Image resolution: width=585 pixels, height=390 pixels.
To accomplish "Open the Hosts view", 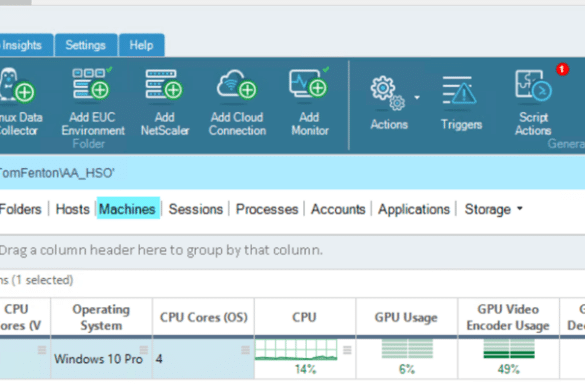I will point(72,209).
